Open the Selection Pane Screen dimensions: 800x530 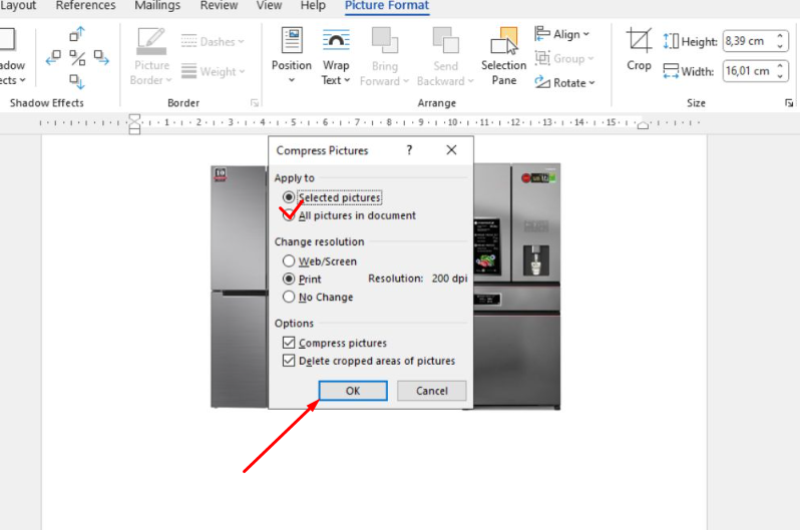point(504,56)
